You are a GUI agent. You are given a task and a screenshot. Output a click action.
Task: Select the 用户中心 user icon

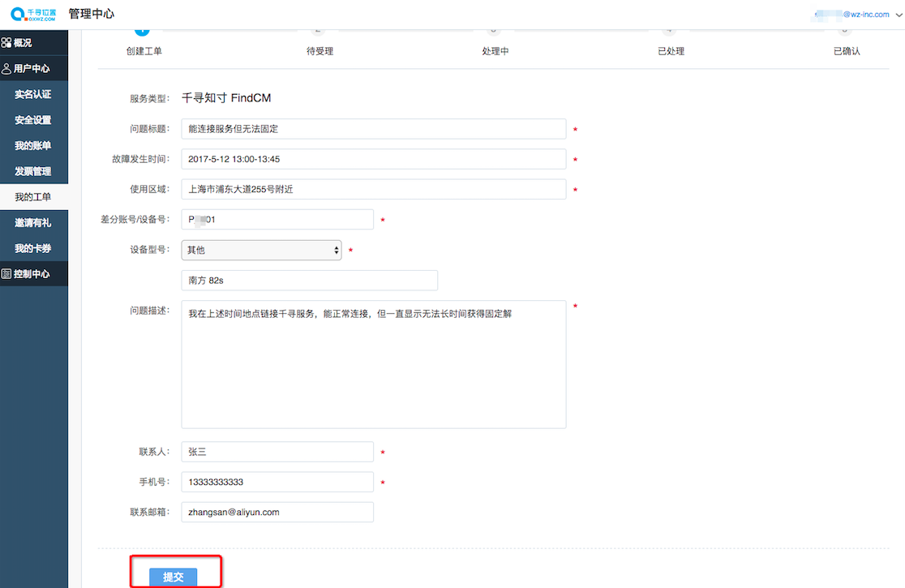tap(6, 69)
